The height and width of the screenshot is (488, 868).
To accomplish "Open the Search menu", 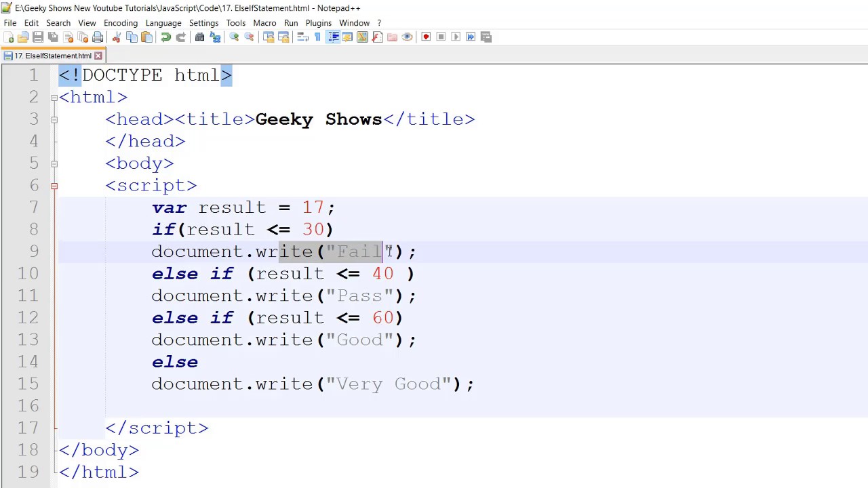I will (x=58, y=22).
